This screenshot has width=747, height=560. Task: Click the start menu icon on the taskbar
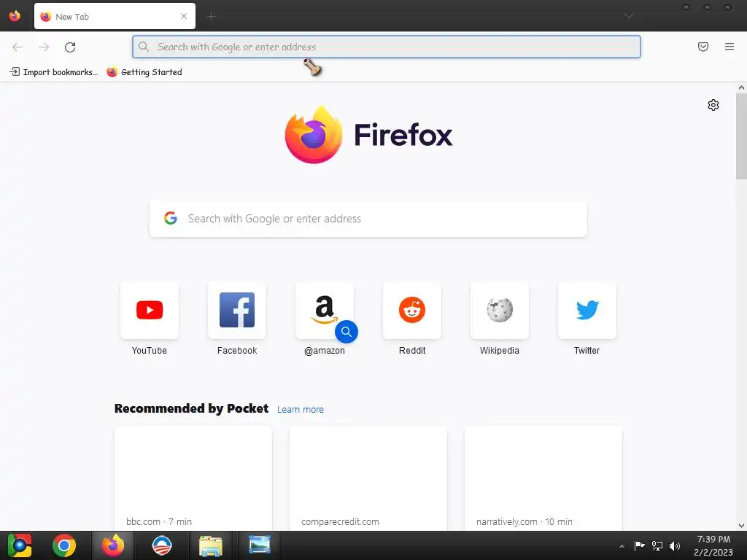pos(20,545)
